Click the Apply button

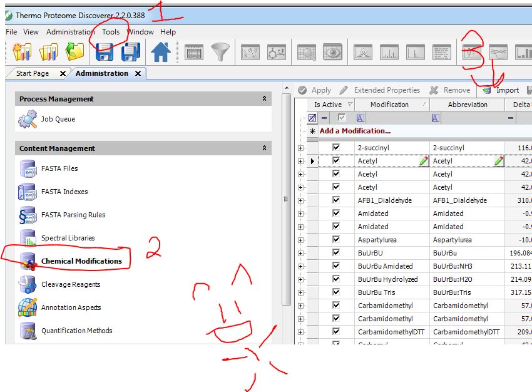point(315,90)
